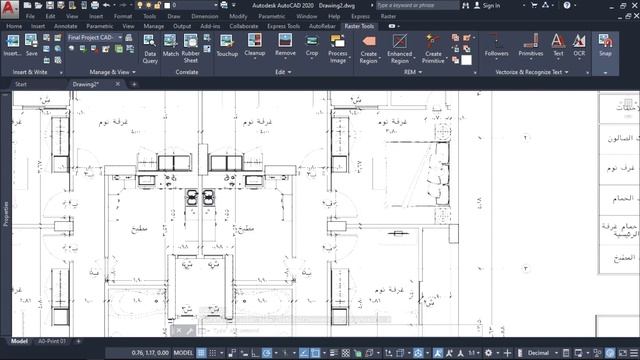This screenshot has height=360, width=640.
Task: Toggle the drawing grid display in status bar
Action: click(201, 353)
